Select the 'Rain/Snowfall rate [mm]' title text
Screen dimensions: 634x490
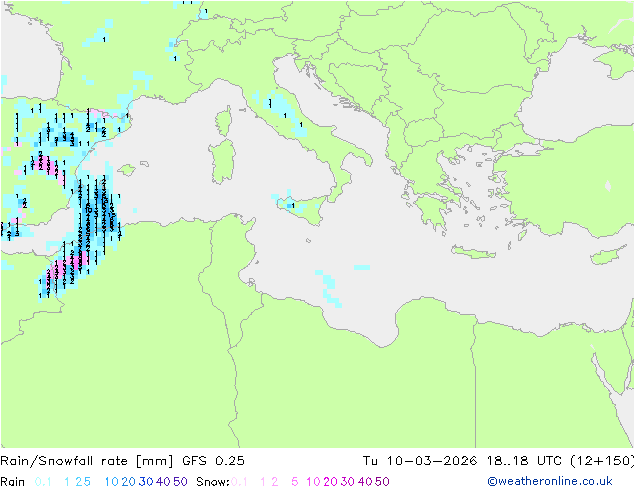[x=87, y=461]
